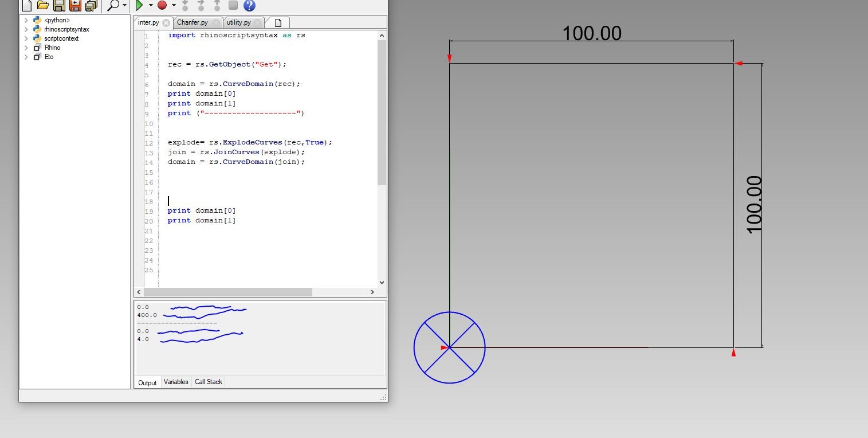
Task: Click the editor horizontal scrollbar thumb
Action: 228,292
